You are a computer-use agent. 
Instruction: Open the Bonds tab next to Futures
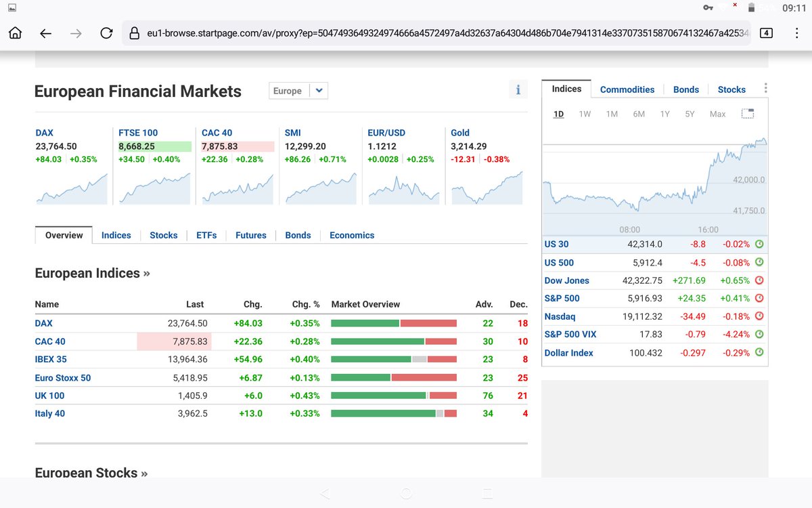point(298,235)
